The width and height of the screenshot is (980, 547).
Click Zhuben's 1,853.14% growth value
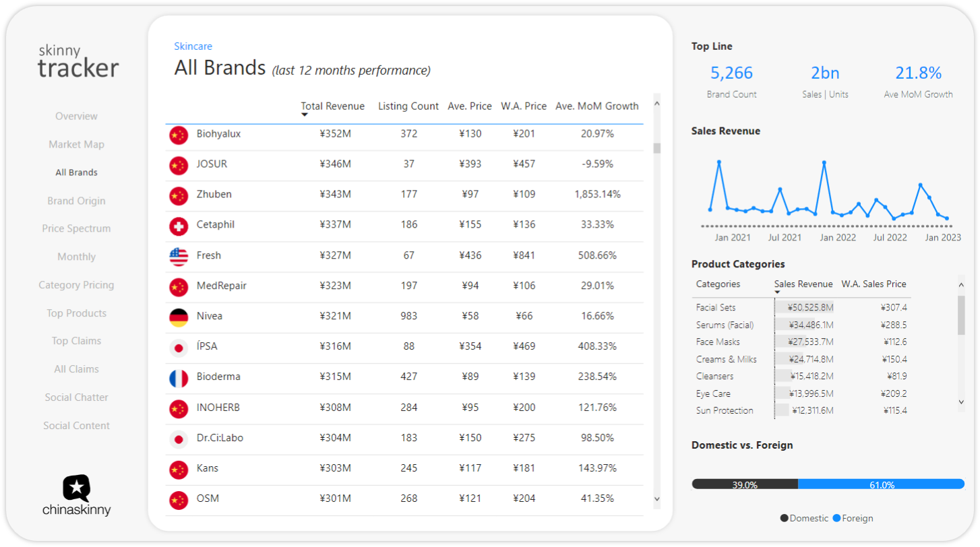[597, 194]
